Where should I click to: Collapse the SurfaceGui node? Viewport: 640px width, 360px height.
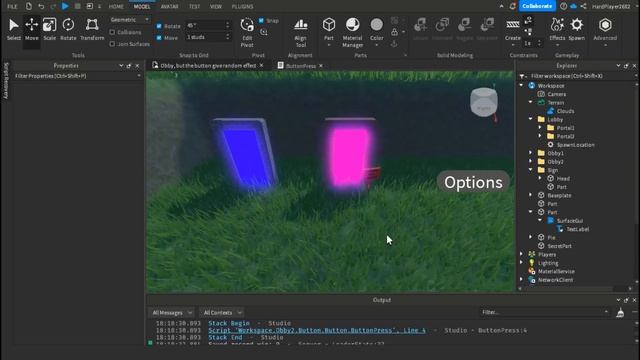pyautogui.click(x=540, y=220)
